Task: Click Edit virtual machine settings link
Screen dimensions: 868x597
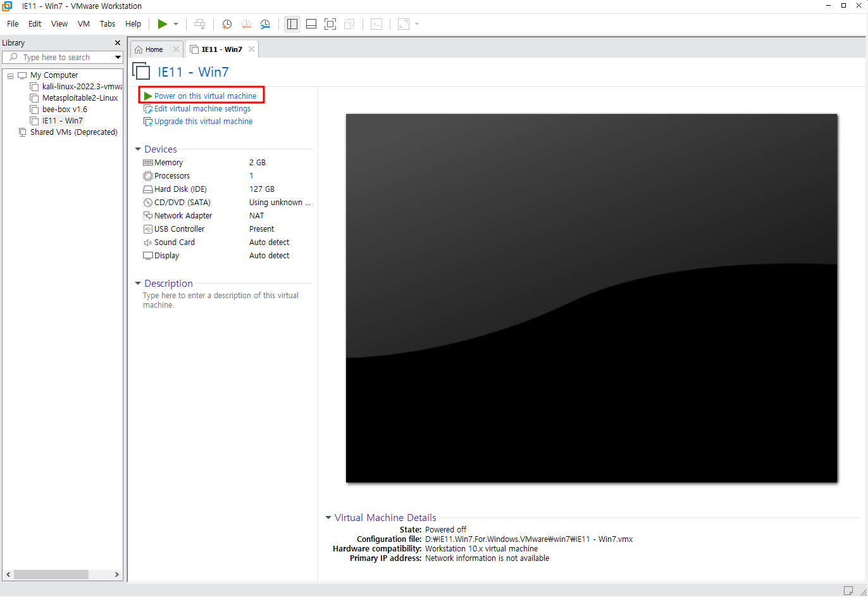Action: pyautogui.click(x=202, y=109)
